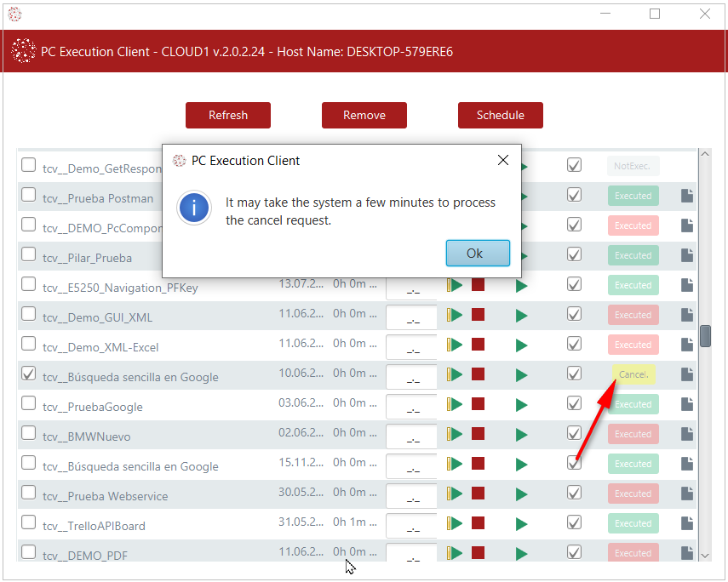
Task: Open the document icon for tcv__Prueba Postman
Action: point(687,197)
